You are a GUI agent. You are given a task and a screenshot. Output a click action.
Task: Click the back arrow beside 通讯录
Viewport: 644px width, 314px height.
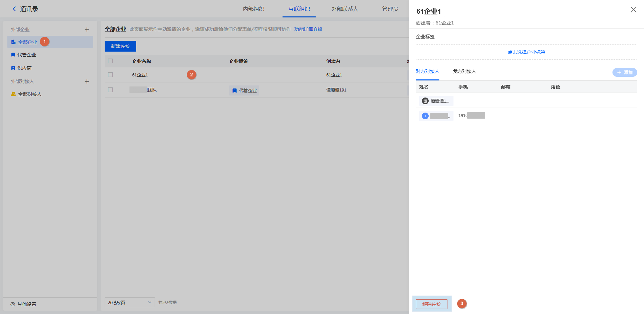tap(14, 9)
